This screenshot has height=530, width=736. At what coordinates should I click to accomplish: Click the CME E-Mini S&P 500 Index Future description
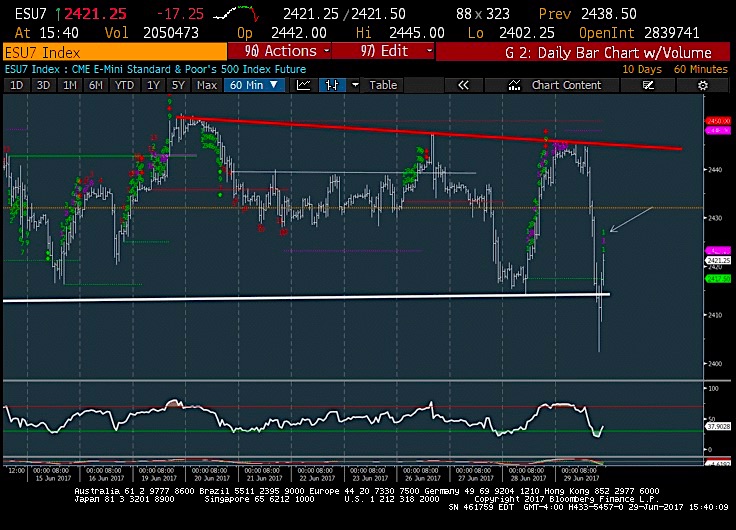(189, 69)
